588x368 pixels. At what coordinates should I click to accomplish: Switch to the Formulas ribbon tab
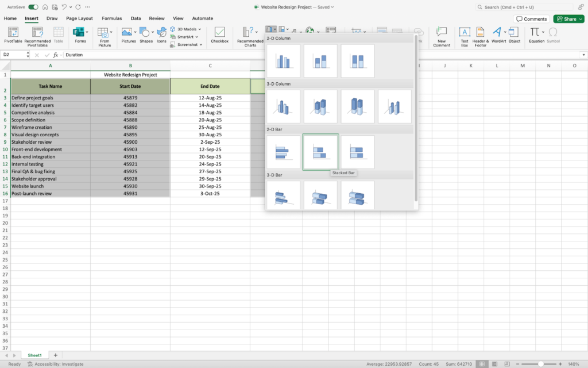pos(111,18)
